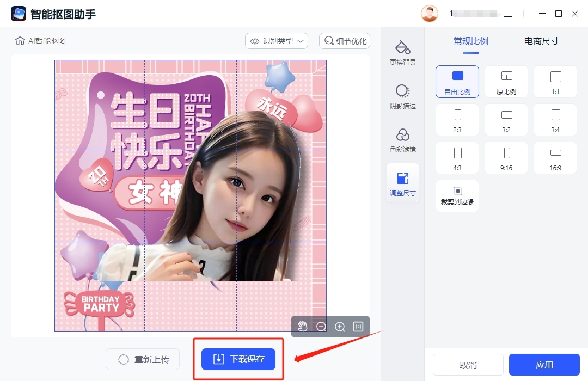Select the 原比例 original ratio option
The height and width of the screenshot is (381, 588).
506,82
